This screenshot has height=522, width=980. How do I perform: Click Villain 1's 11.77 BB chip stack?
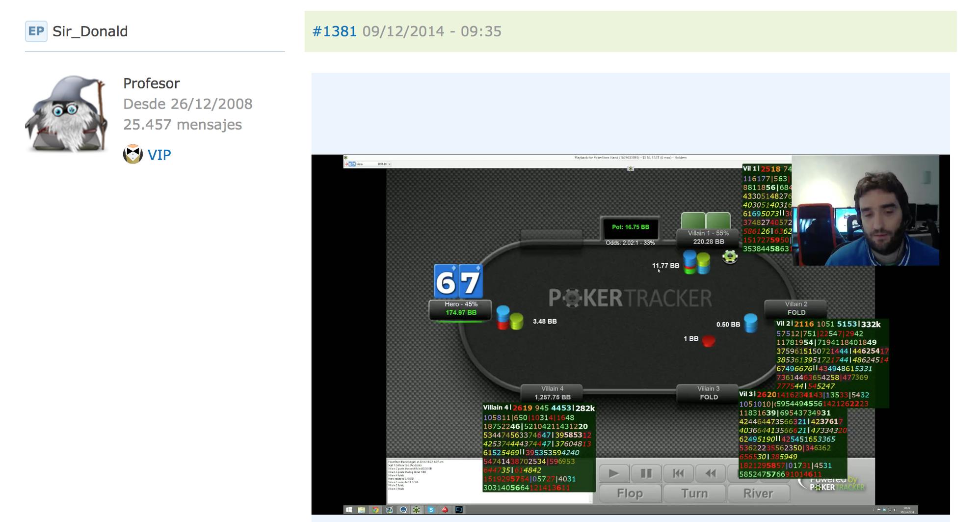tap(696, 262)
